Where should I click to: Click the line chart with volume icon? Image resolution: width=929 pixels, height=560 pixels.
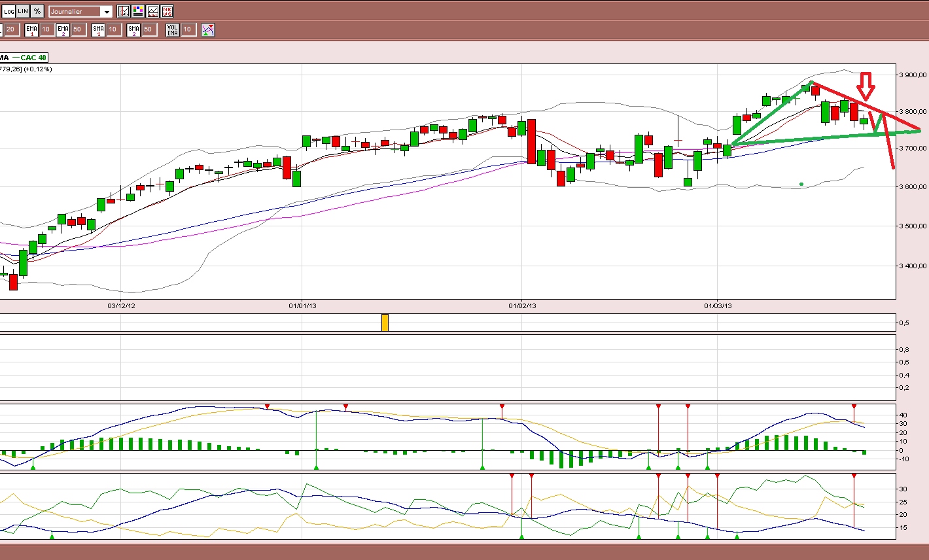pyautogui.click(x=153, y=11)
